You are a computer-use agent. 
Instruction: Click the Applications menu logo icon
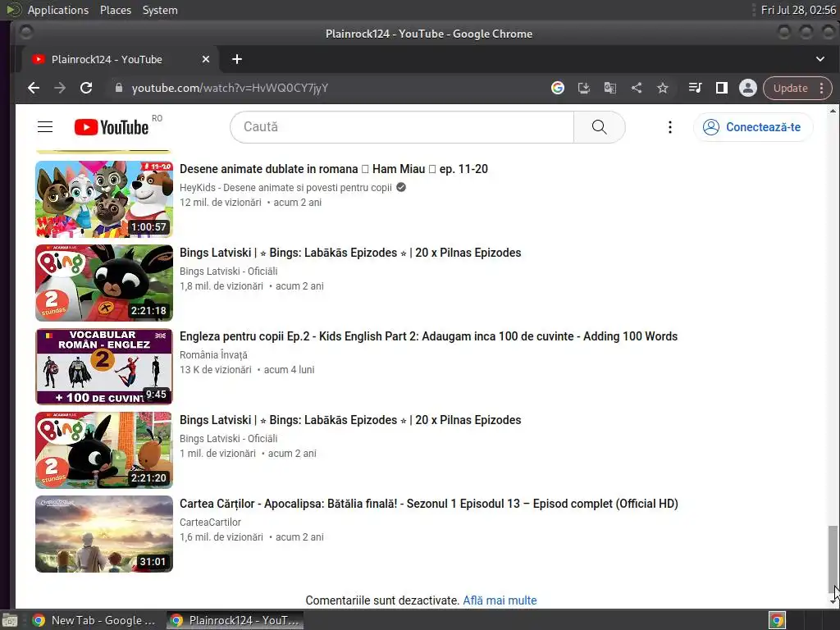14,10
